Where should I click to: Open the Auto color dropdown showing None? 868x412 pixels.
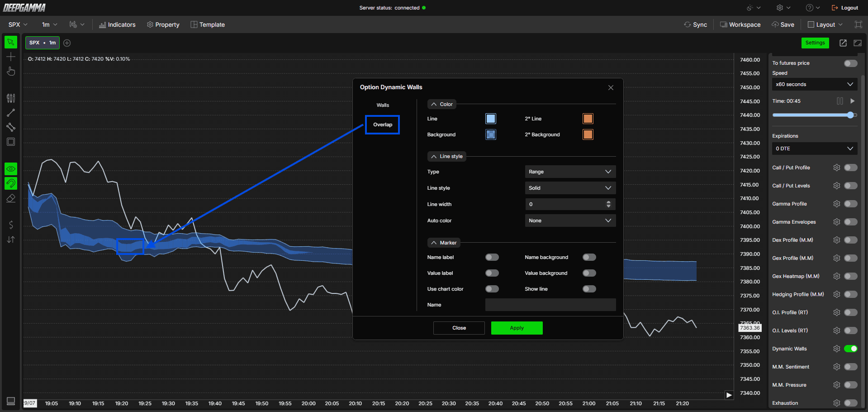tap(570, 220)
